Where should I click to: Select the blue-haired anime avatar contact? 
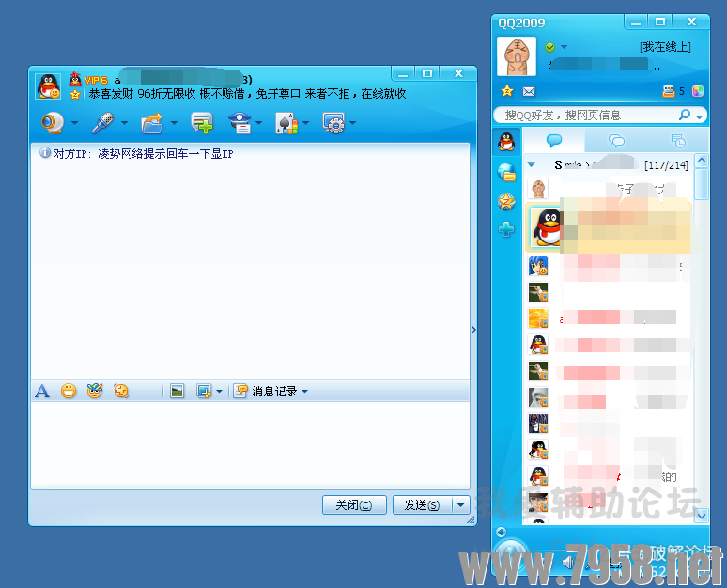[538, 266]
